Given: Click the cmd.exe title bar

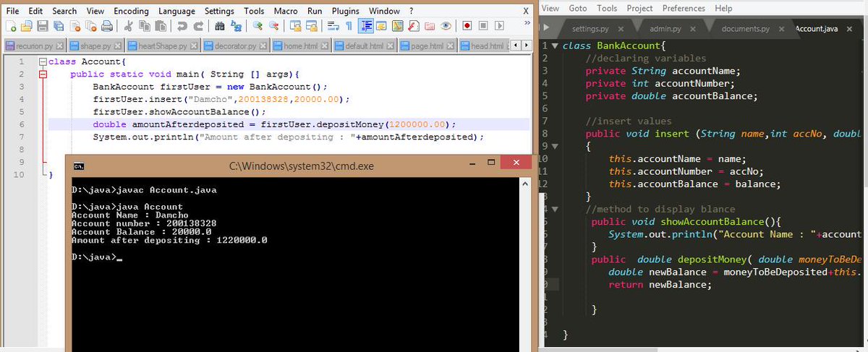Looking at the screenshot, I should click(302, 166).
